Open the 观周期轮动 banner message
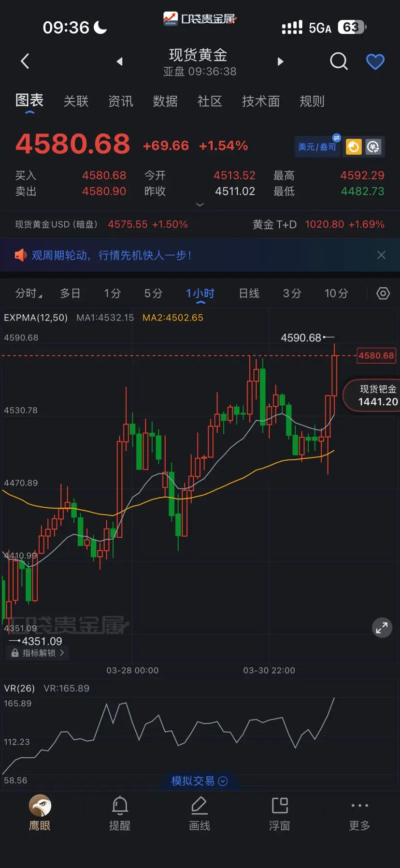The width and height of the screenshot is (400, 868). 112,255
